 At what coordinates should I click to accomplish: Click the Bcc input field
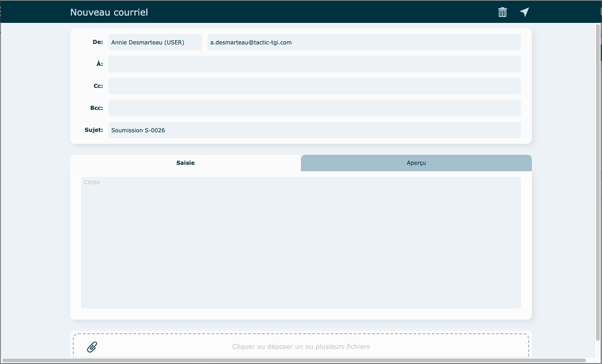(x=314, y=108)
